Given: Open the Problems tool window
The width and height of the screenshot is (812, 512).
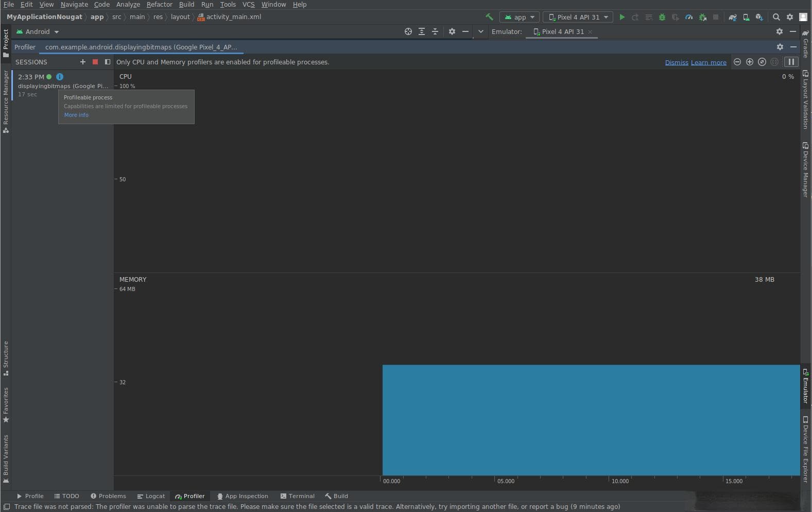Looking at the screenshot, I should [108, 496].
